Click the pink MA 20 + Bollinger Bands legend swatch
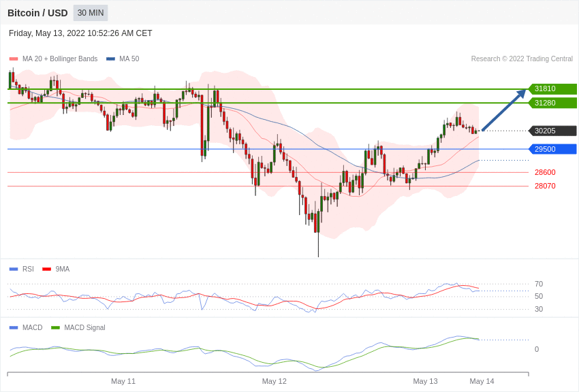 (x=14, y=59)
